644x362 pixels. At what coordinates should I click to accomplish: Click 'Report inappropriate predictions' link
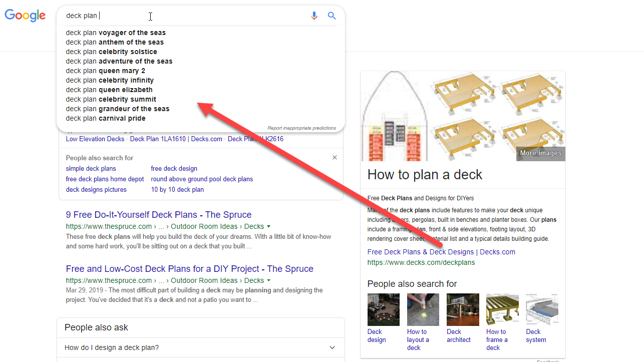tap(301, 128)
